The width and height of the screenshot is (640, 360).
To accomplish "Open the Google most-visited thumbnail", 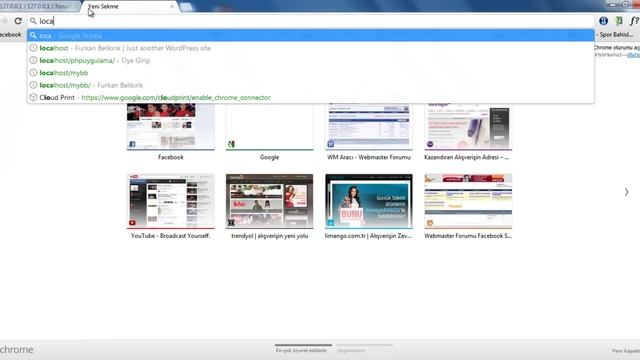I will point(269,127).
